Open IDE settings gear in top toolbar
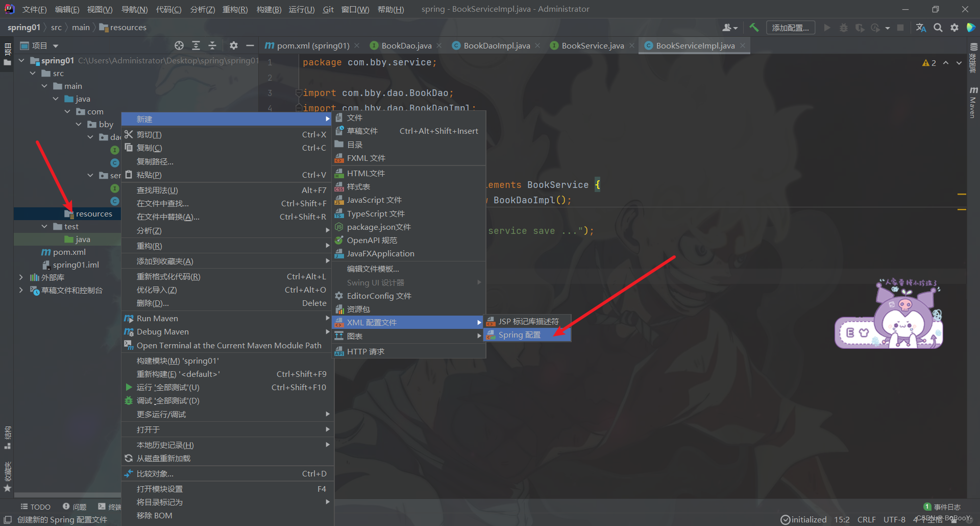 [x=954, y=28]
